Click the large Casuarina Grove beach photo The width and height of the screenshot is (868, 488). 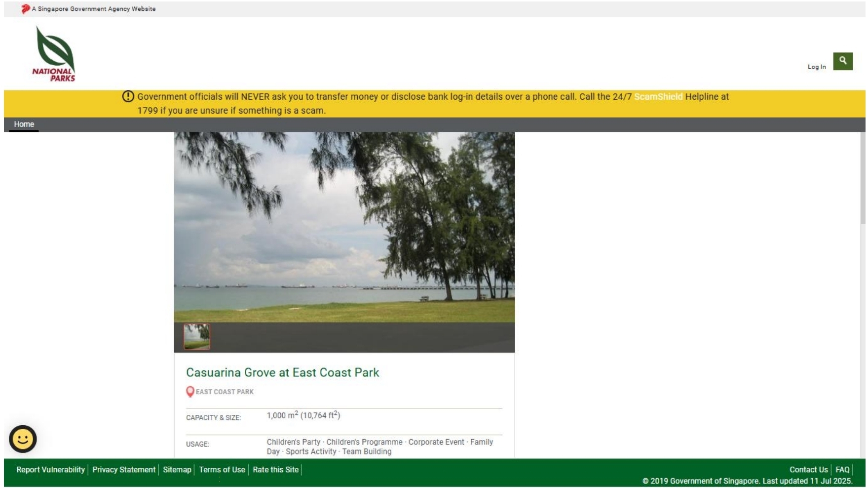click(344, 227)
